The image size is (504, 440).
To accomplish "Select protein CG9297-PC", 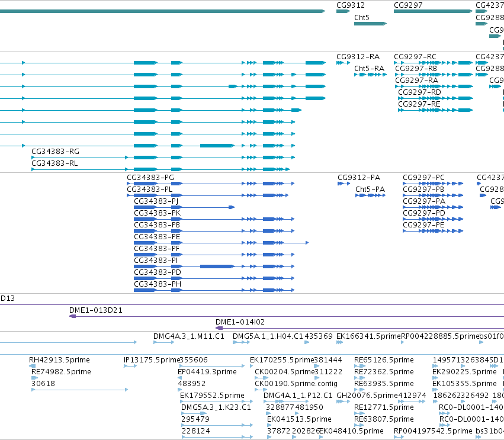I will click(x=423, y=178).
